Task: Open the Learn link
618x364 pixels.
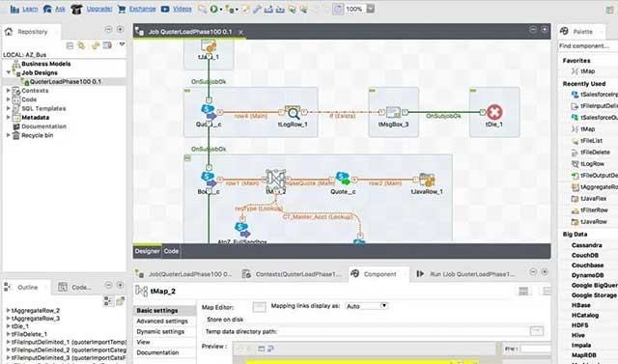Action: click(30, 9)
